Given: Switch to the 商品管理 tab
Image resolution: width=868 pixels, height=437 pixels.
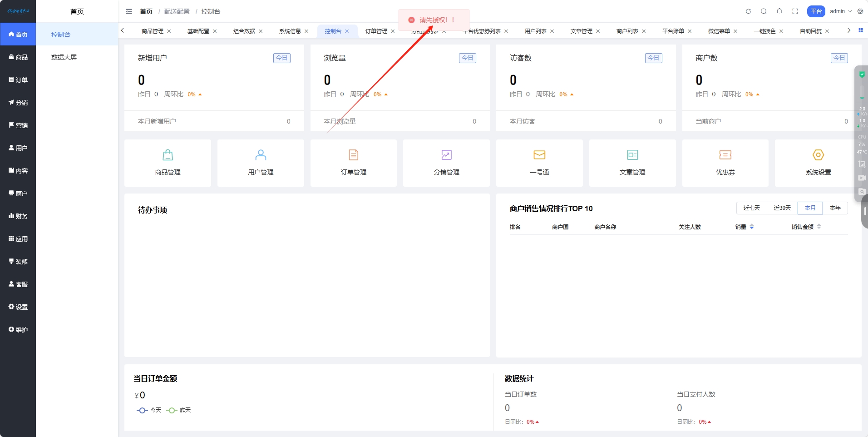Looking at the screenshot, I should [x=153, y=31].
